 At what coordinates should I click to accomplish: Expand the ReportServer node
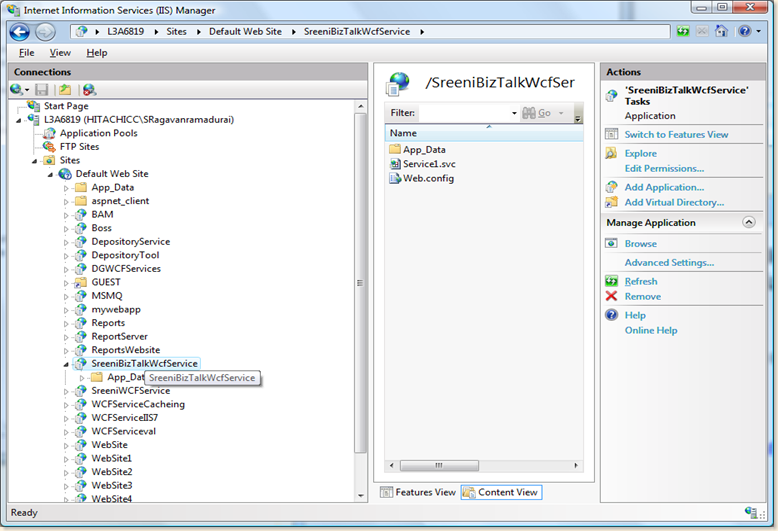pyautogui.click(x=66, y=337)
